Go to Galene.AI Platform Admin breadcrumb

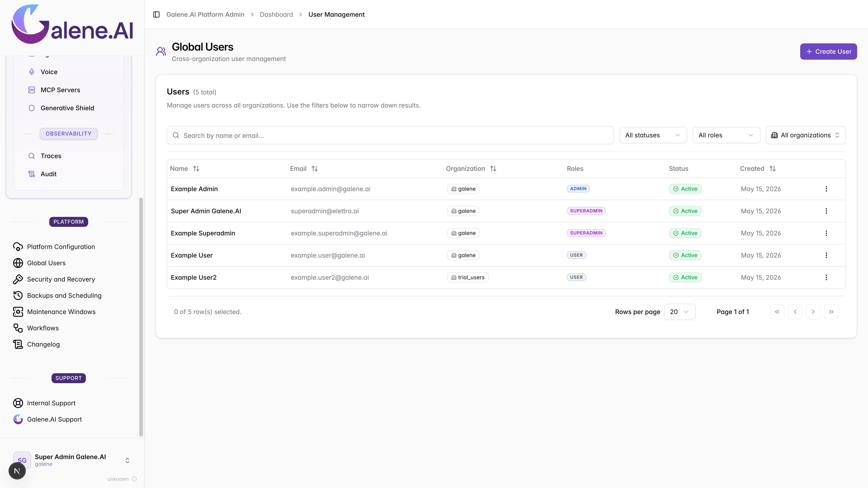205,14
